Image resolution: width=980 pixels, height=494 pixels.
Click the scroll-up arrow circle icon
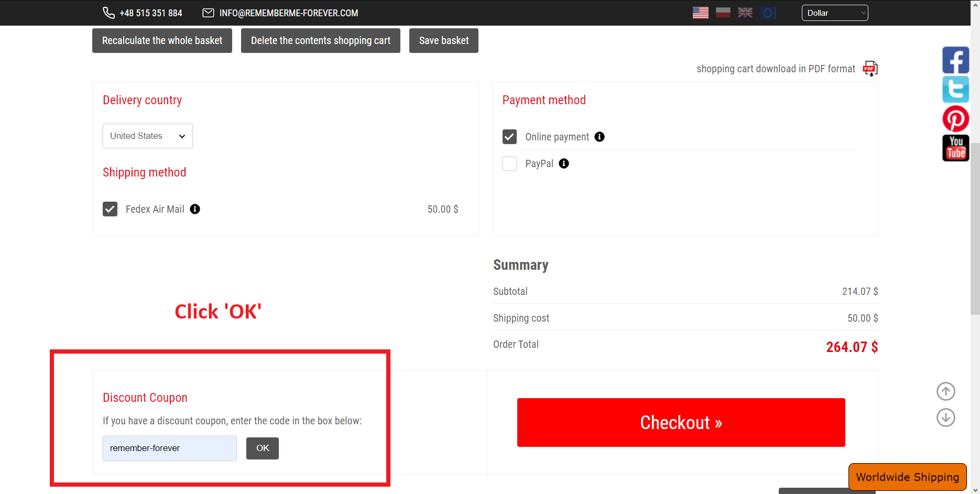(945, 391)
